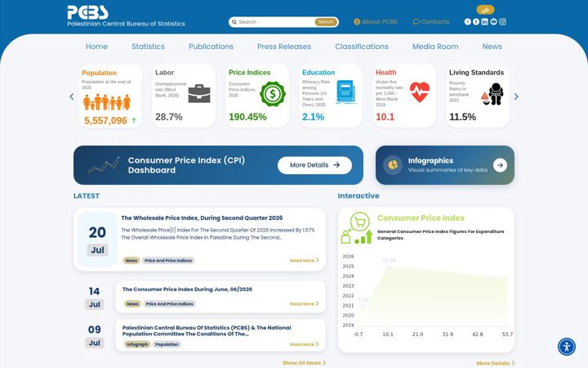Switch language with the Arabic toggle
This screenshot has height=368, width=588.
point(485,9)
